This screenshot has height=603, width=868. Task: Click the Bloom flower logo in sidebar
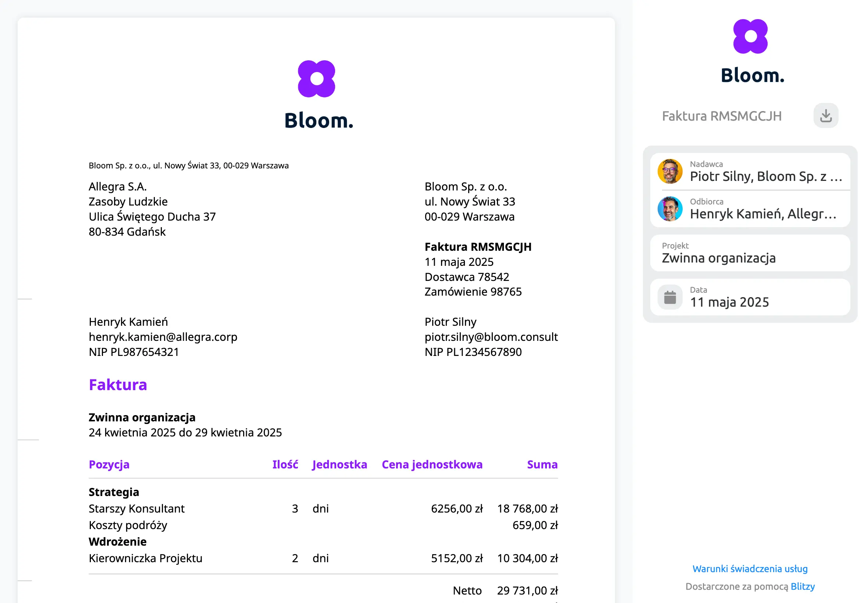point(750,36)
